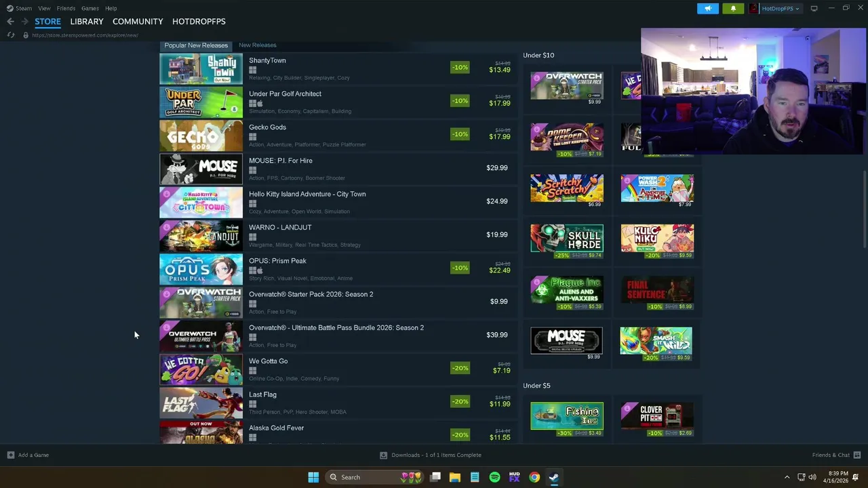Click Downloads - 1 of 1 Items Complete
The height and width of the screenshot is (488, 868).
point(431,455)
